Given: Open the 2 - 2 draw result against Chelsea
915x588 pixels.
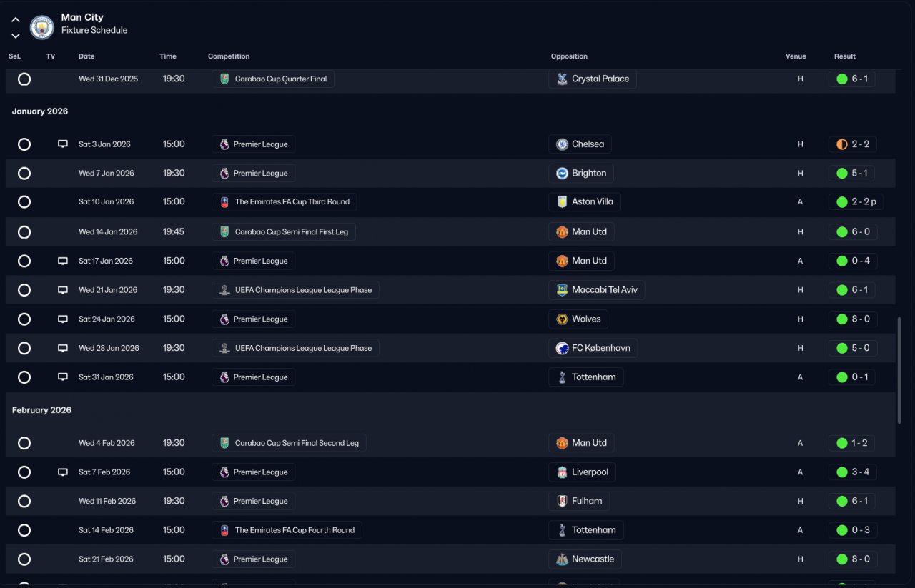Looking at the screenshot, I should tap(853, 144).
